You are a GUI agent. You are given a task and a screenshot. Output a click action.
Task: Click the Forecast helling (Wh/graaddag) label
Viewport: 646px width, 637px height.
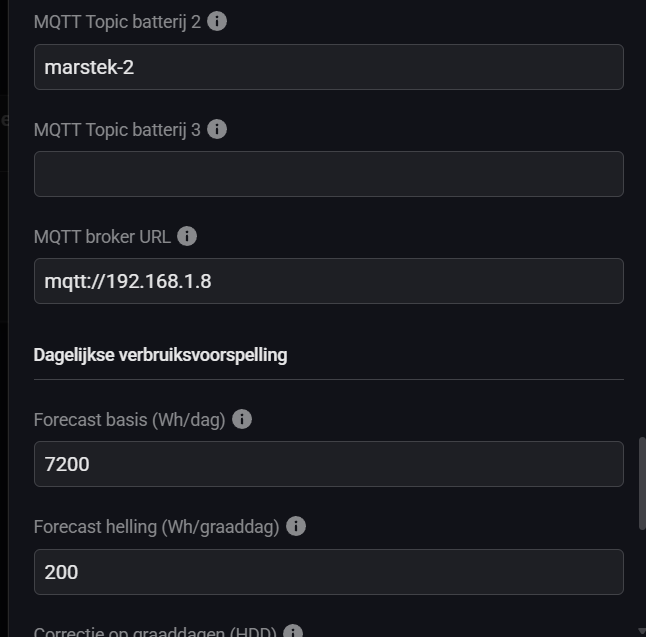click(x=156, y=526)
